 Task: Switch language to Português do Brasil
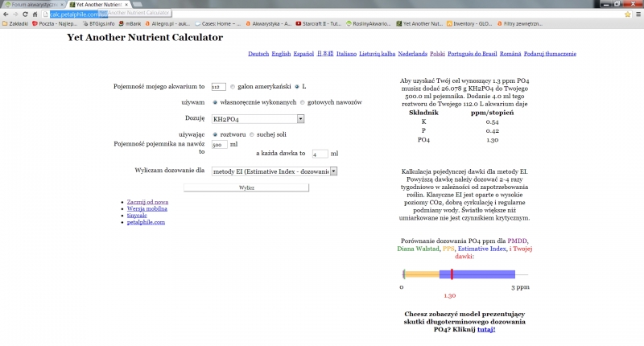[473, 54]
